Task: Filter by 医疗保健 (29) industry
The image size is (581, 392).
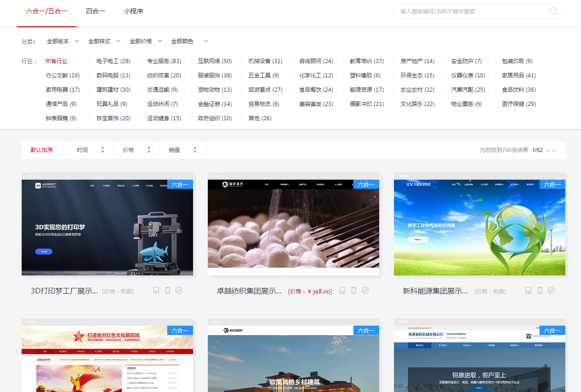Action: click(x=519, y=104)
